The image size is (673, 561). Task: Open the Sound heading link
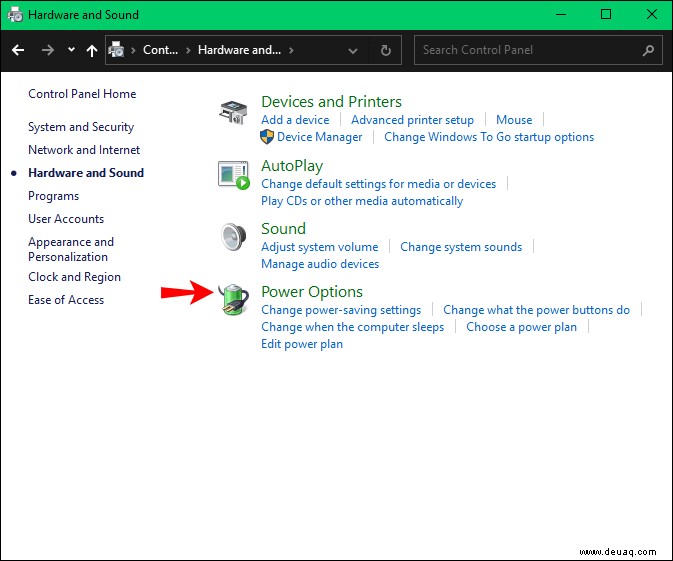tap(283, 228)
